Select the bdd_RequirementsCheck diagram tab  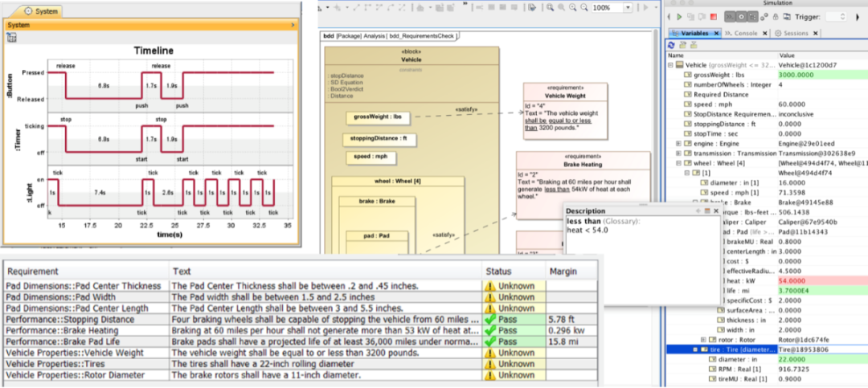tap(391, 36)
